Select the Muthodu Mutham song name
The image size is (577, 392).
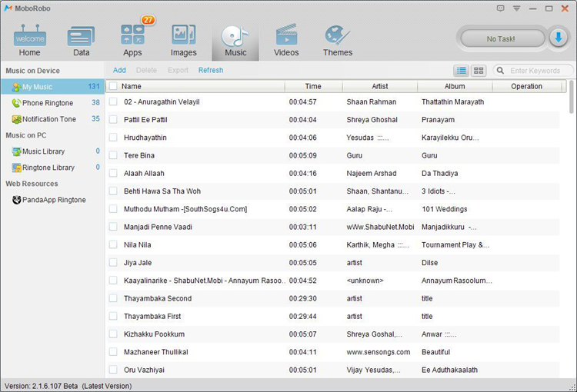coord(185,209)
